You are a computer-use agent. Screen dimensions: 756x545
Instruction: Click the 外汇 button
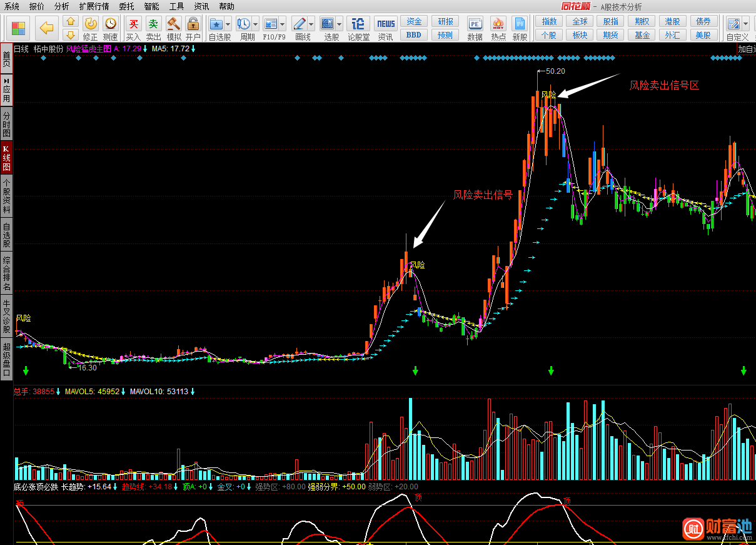(673, 35)
